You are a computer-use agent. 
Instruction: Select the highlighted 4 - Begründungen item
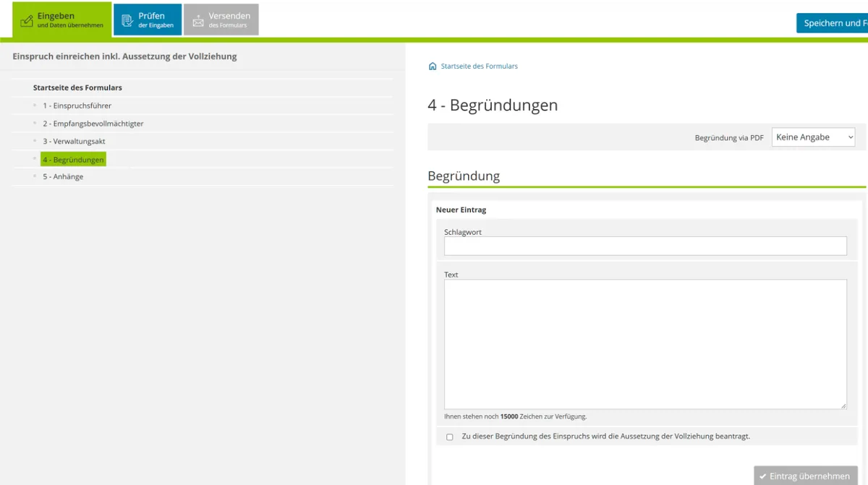coord(73,159)
